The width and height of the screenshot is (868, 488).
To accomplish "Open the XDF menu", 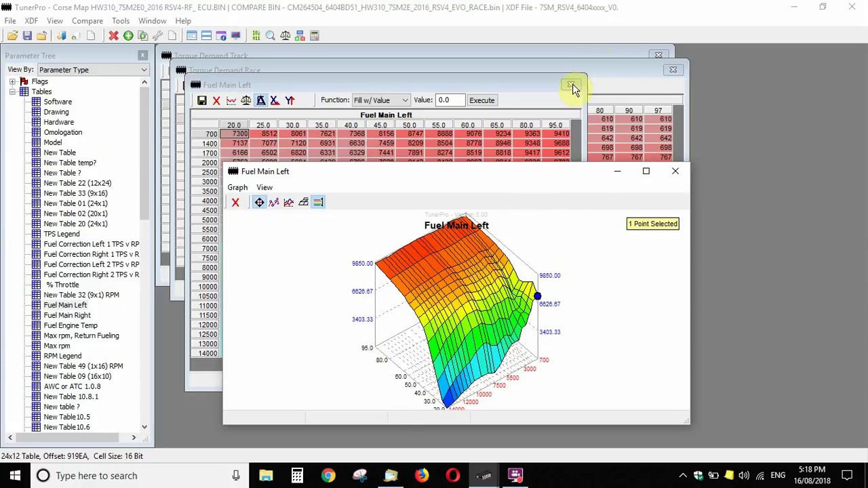I will click(x=31, y=21).
